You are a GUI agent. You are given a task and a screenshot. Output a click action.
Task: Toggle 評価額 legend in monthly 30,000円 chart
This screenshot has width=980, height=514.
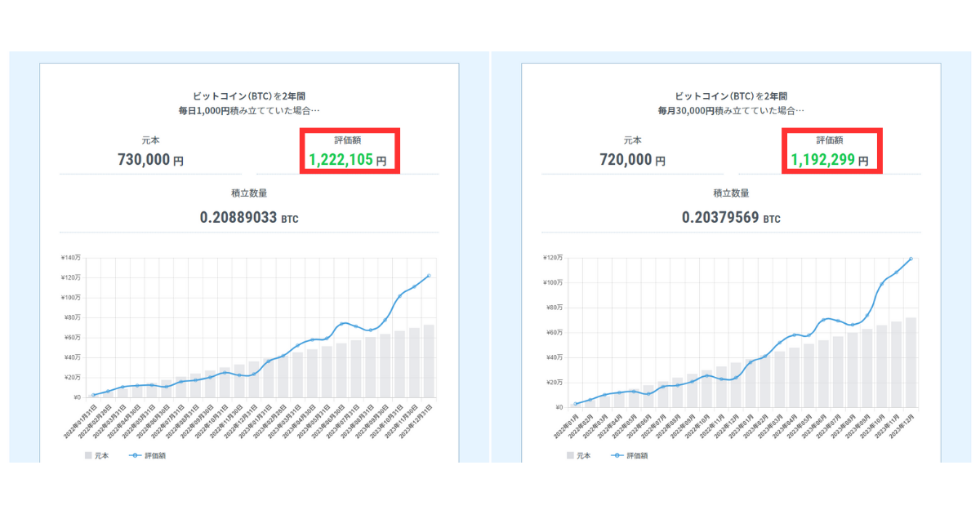point(629,456)
